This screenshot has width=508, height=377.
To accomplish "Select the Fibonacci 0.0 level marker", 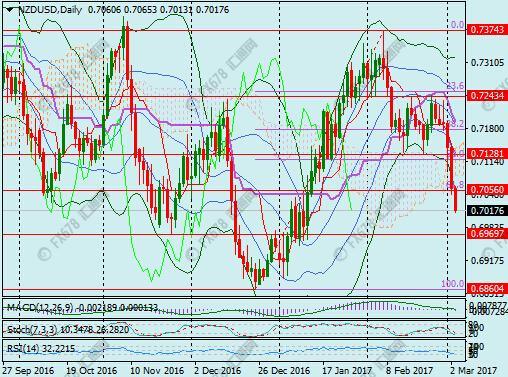I will coord(457,25).
